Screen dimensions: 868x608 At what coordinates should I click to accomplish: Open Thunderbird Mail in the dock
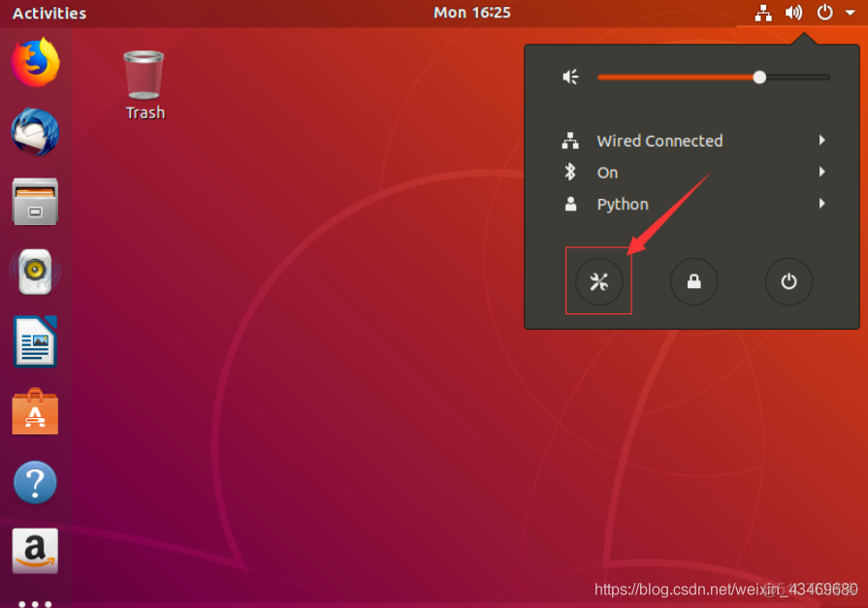point(36,132)
